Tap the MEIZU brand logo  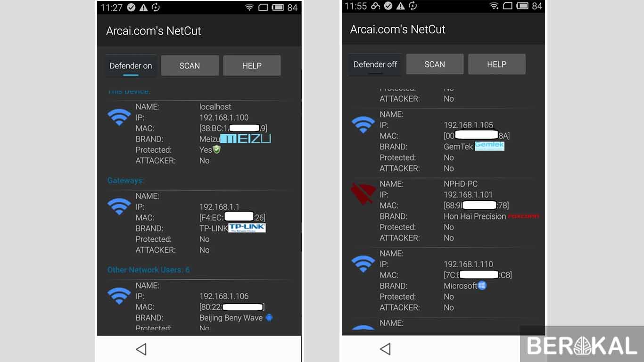(246, 139)
